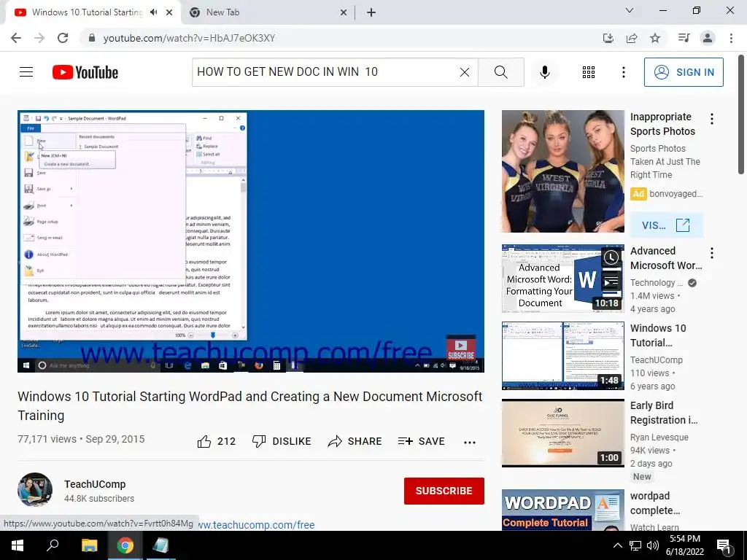The image size is (747, 560).
Task: Share this page icon in address bar
Action: 632,38
